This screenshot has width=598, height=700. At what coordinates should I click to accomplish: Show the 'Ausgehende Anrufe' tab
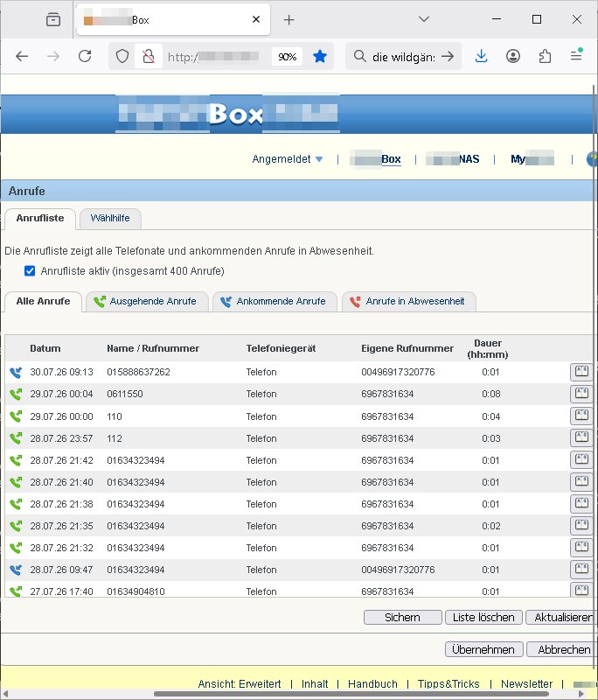[x=147, y=301]
